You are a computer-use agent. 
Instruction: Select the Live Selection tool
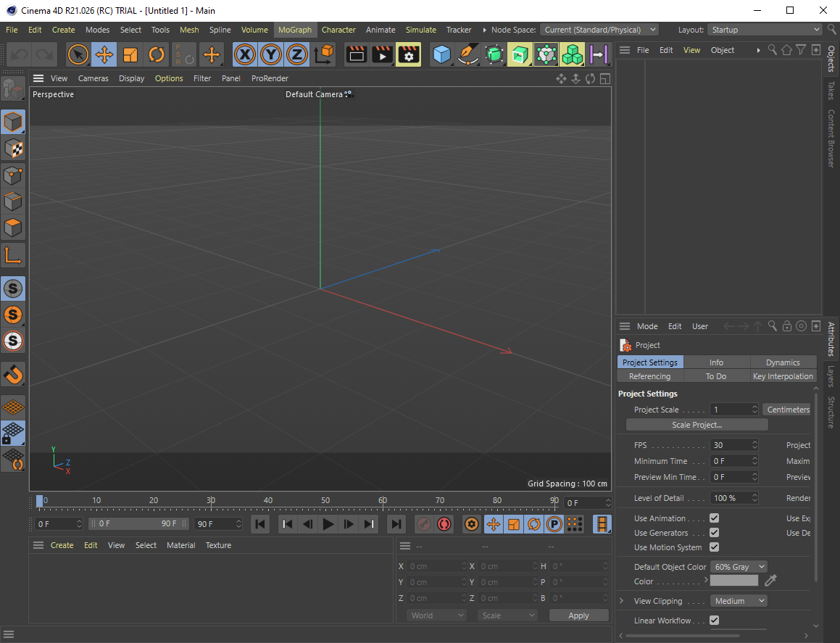pos(78,54)
